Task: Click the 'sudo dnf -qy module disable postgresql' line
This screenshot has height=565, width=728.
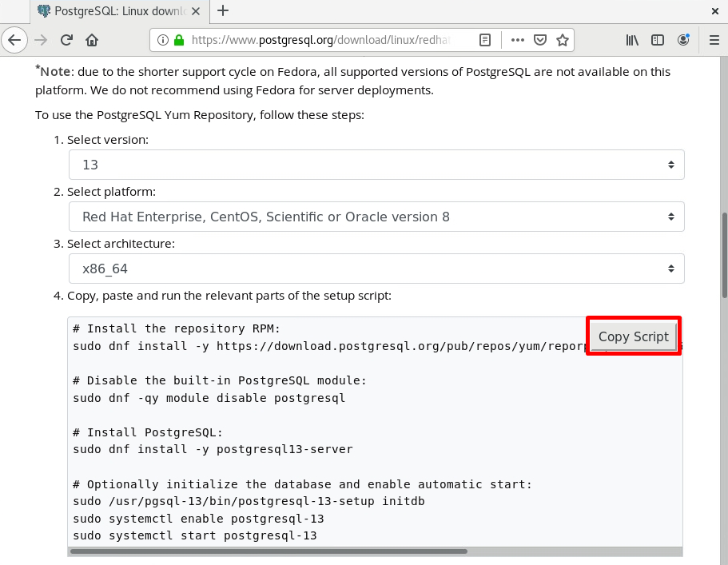Action: click(209, 398)
